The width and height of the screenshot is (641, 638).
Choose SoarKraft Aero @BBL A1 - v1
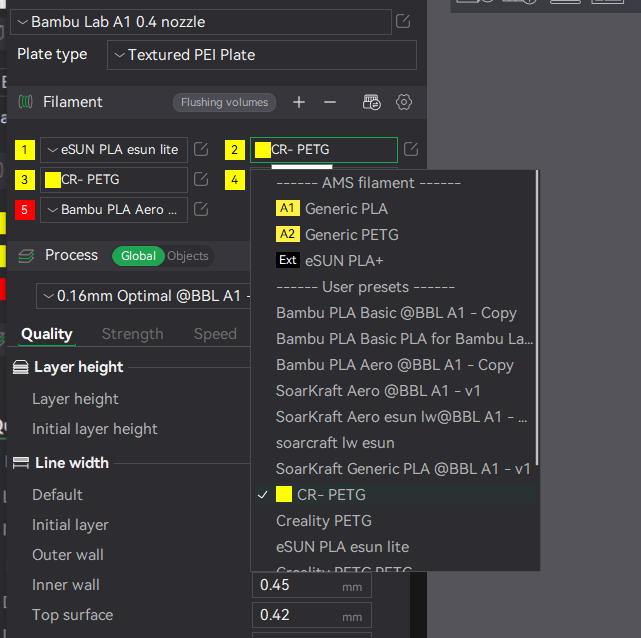pos(394,391)
